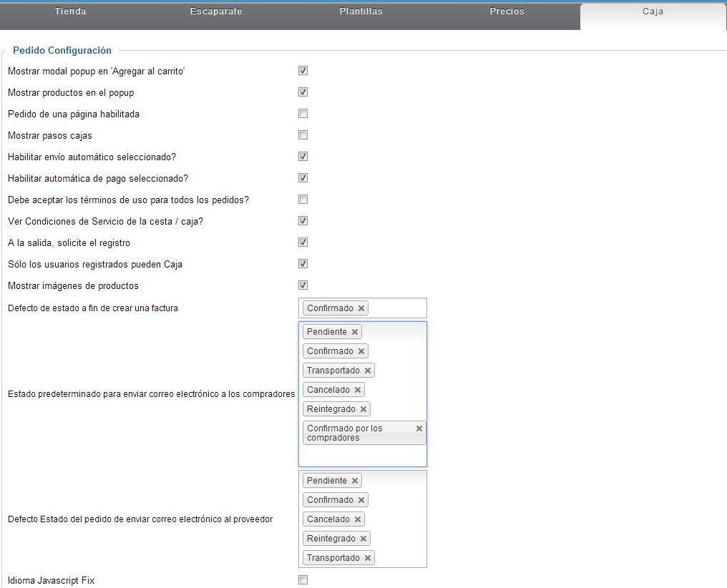This screenshot has height=588, width=727.
Task: Remove Pendiente tag from proveedor email list
Action: pyautogui.click(x=355, y=481)
